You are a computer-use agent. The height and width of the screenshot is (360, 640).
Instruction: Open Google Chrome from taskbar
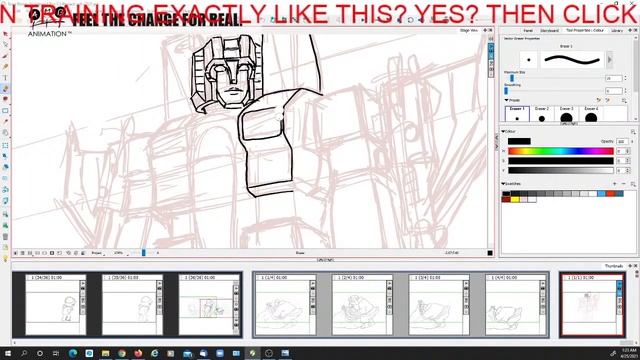(x=122, y=353)
